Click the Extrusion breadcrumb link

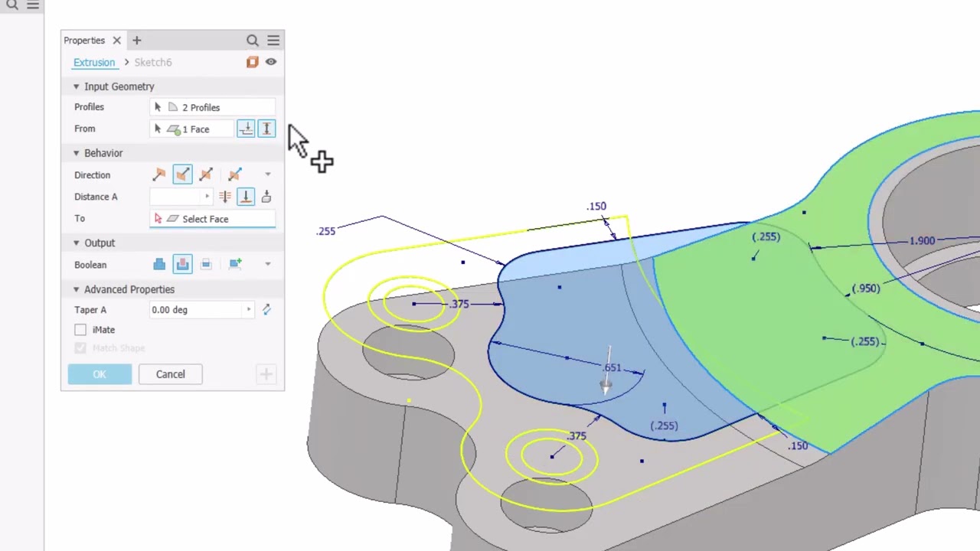coord(94,62)
